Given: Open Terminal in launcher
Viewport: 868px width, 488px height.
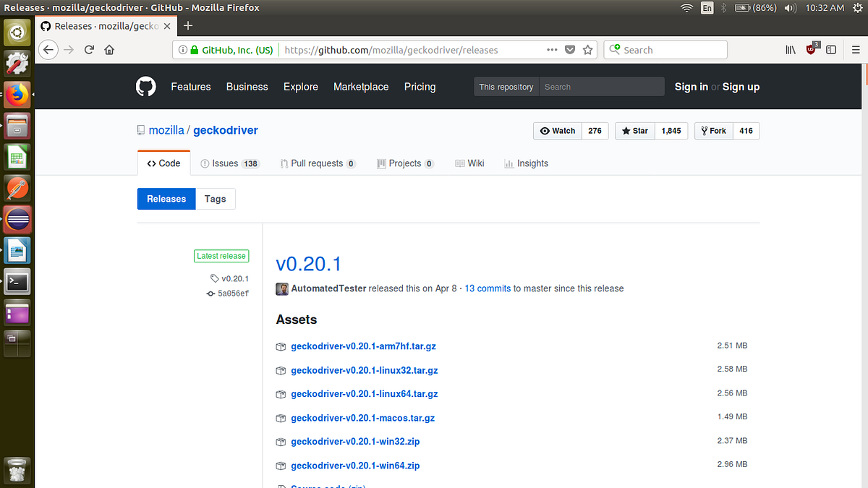Looking at the screenshot, I should (x=17, y=281).
